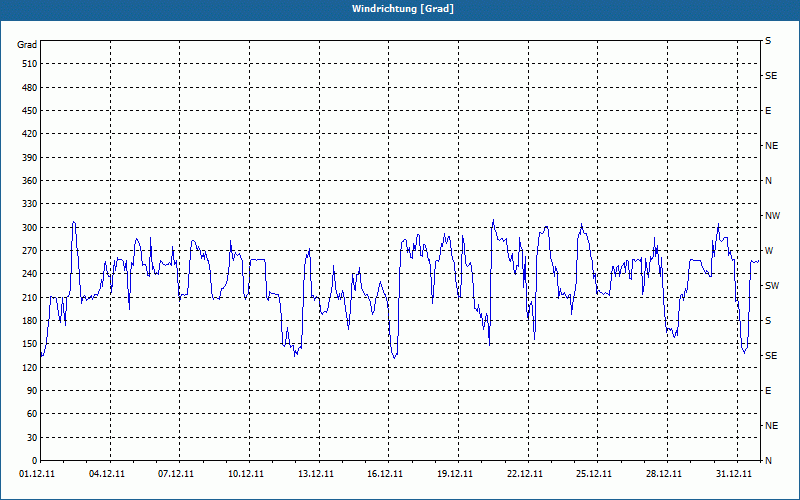This screenshot has height=500, width=800.
Task: Choose the 22.12.11 date label
Action: click(525, 474)
